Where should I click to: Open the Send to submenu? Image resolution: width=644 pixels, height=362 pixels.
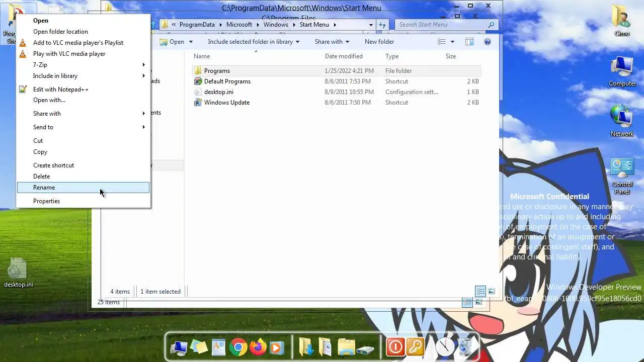pos(83,127)
